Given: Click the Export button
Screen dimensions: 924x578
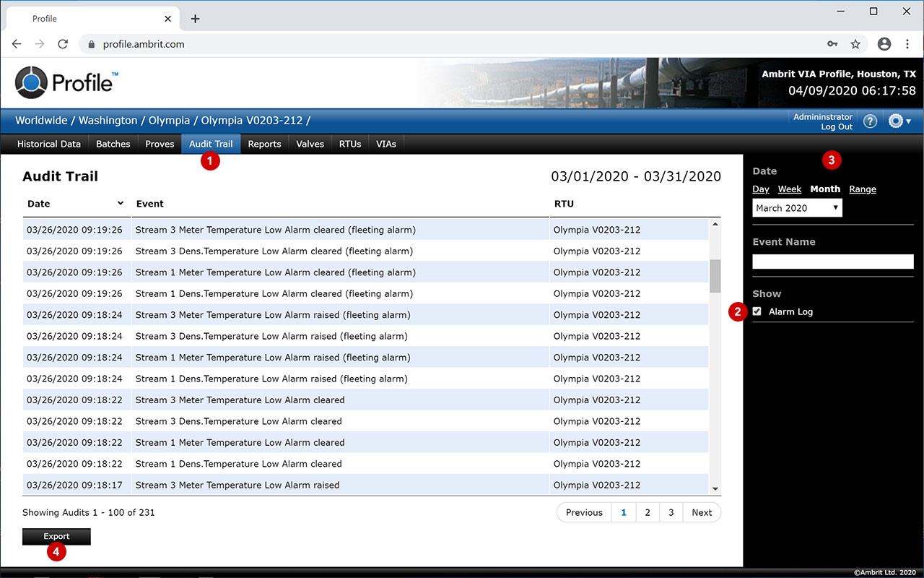Looking at the screenshot, I should point(56,536).
